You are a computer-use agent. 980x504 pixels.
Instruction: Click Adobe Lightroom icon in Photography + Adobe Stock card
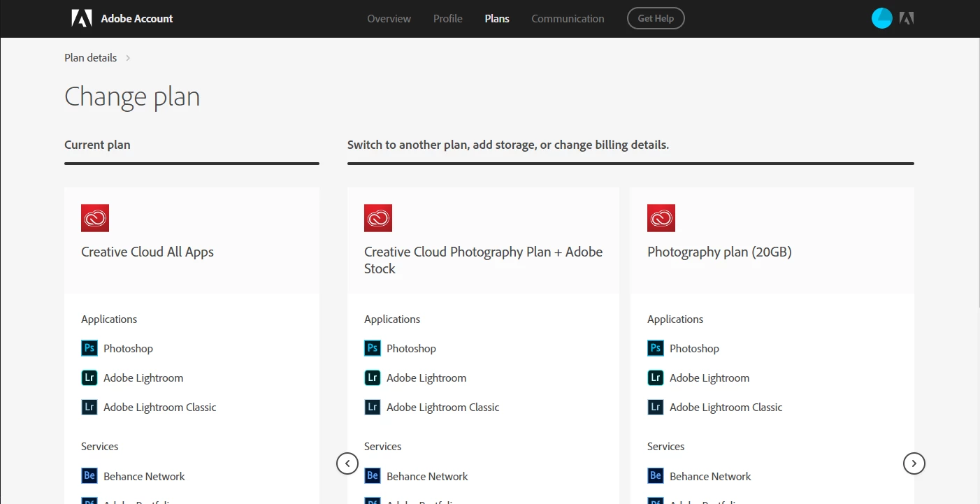point(373,377)
